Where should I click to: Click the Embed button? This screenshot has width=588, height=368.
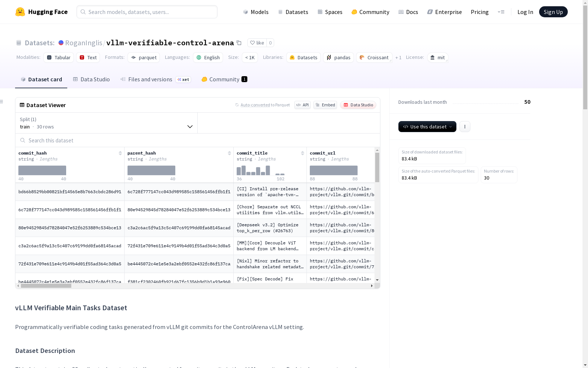[x=325, y=105]
